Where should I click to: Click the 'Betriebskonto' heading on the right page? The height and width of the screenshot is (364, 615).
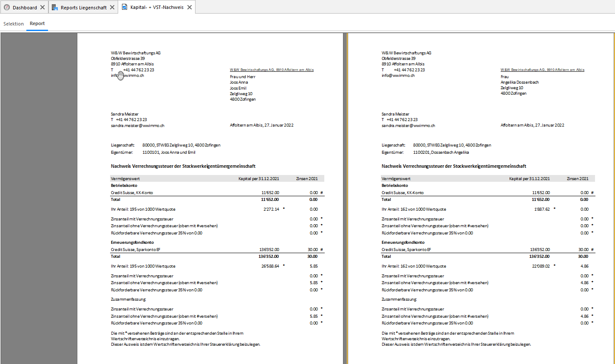(x=394, y=185)
